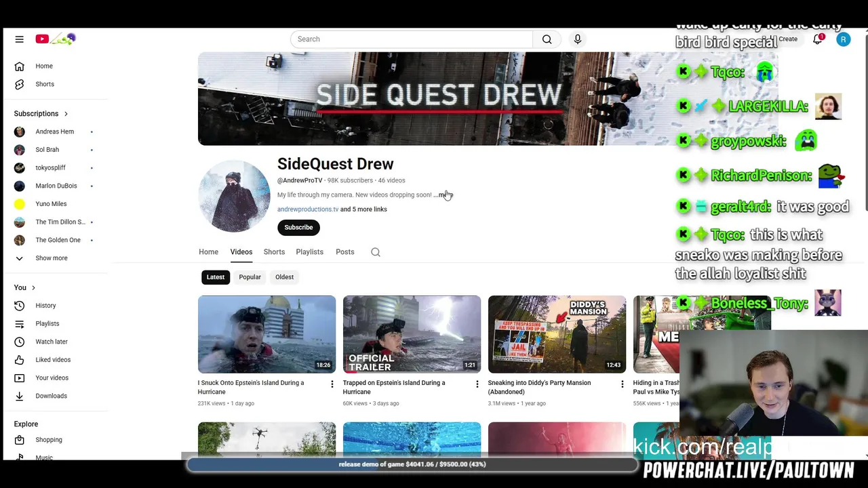868x488 pixels.
Task: Show and 5 more links
Action: (x=363, y=209)
